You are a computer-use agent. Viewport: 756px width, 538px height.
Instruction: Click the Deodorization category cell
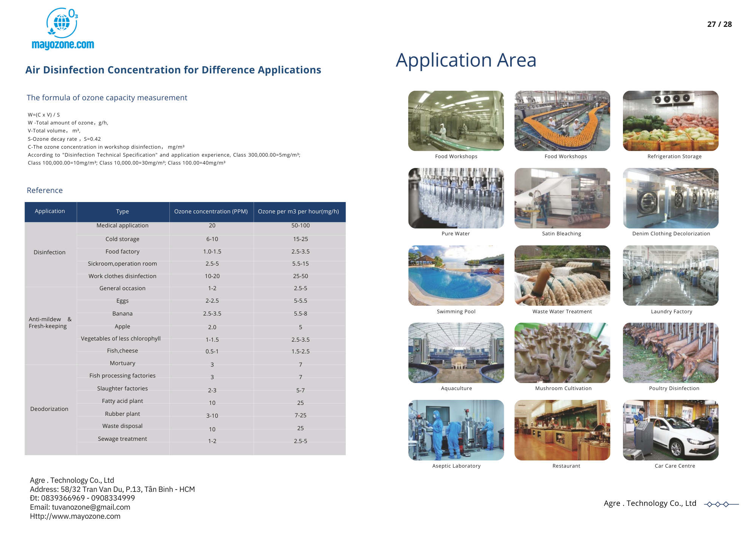[50, 409]
